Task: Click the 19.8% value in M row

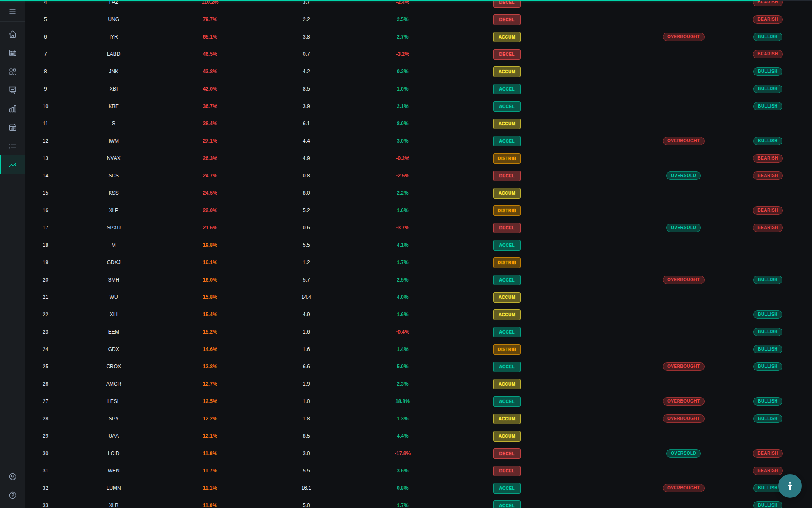Action: pyautogui.click(x=210, y=245)
